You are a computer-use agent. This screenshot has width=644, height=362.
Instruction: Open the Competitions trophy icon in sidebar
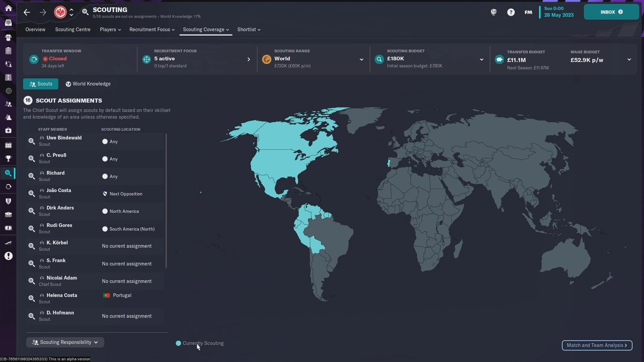[x=8, y=159]
